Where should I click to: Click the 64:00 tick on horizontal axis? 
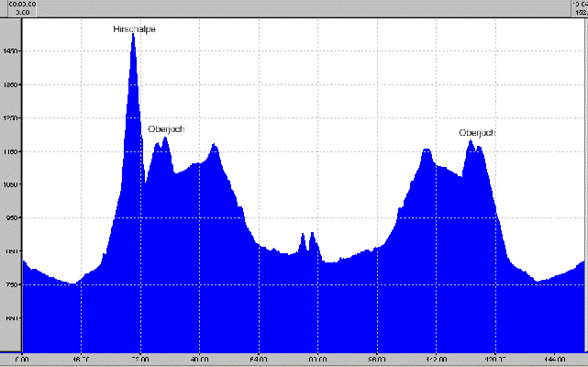click(x=259, y=360)
